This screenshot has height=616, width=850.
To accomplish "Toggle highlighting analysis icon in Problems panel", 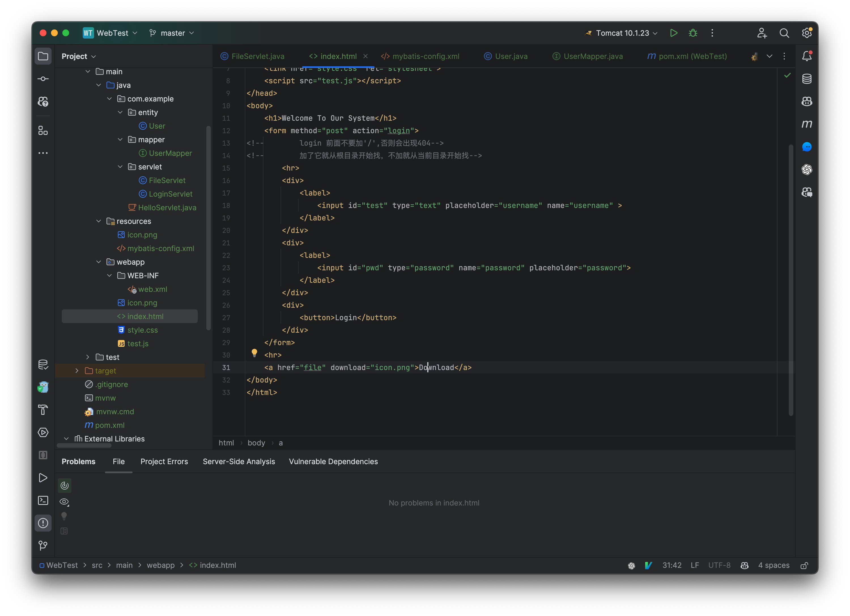I will click(65, 486).
